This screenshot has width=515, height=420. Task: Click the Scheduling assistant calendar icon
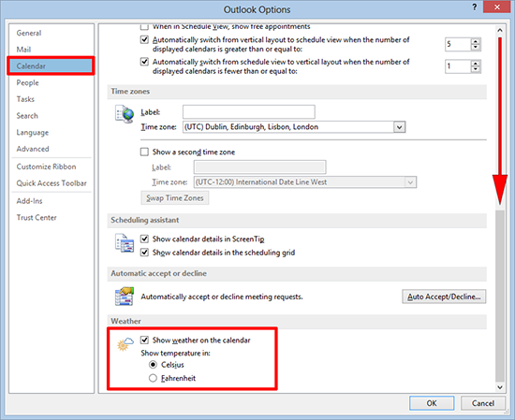click(125, 243)
